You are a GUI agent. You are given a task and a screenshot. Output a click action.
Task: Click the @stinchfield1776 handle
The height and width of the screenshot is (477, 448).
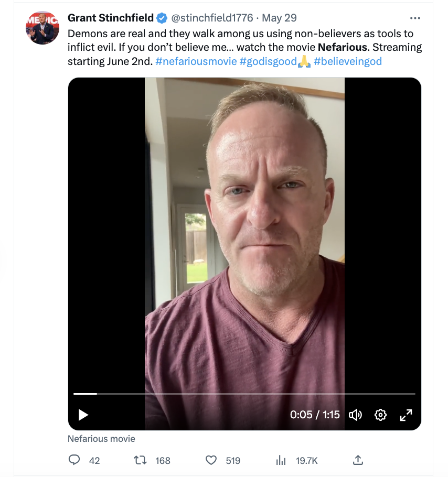pyautogui.click(x=212, y=18)
